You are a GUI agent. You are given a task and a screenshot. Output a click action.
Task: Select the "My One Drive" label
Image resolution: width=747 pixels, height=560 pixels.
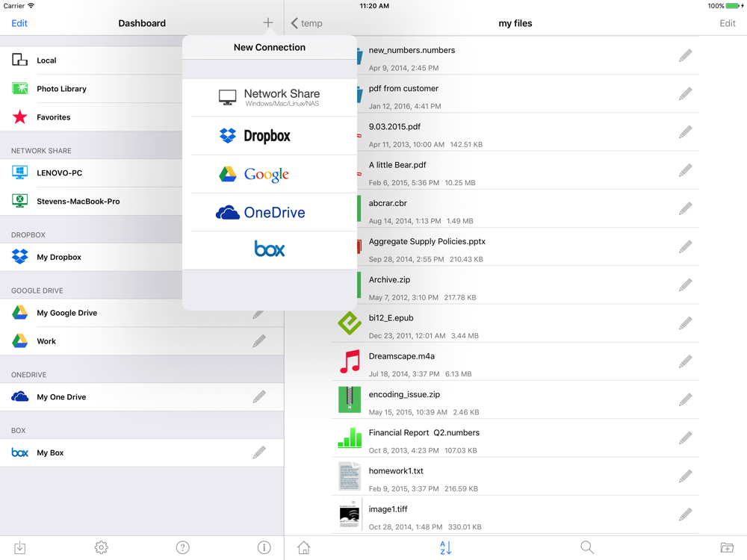click(61, 396)
